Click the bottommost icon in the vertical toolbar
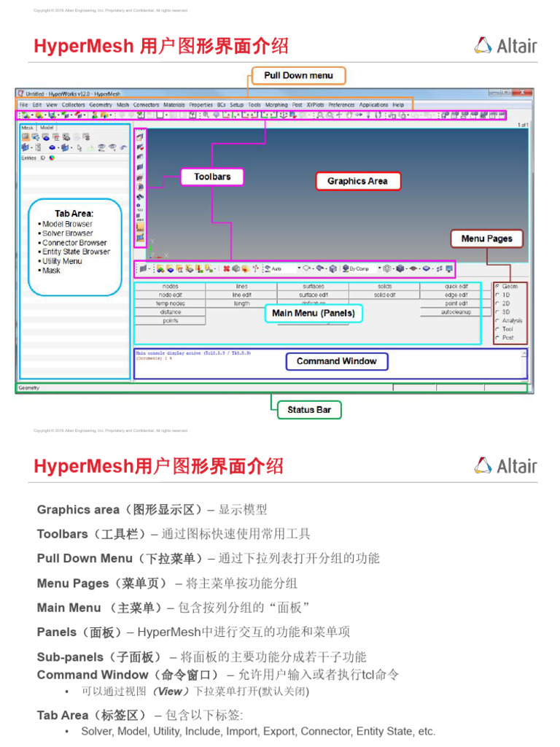 coord(140,237)
